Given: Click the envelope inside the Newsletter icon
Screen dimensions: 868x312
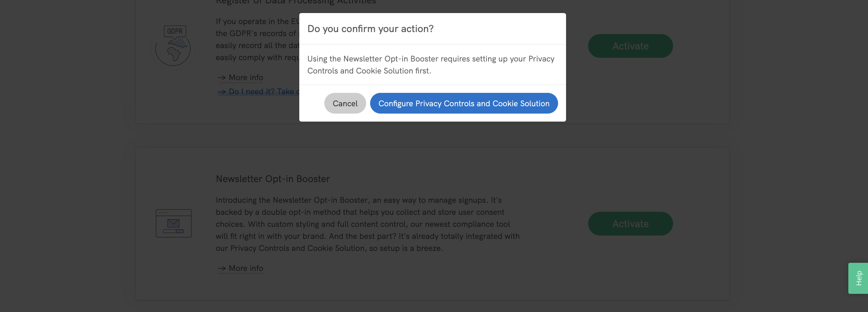Looking at the screenshot, I should pyautogui.click(x=173, y=223).
